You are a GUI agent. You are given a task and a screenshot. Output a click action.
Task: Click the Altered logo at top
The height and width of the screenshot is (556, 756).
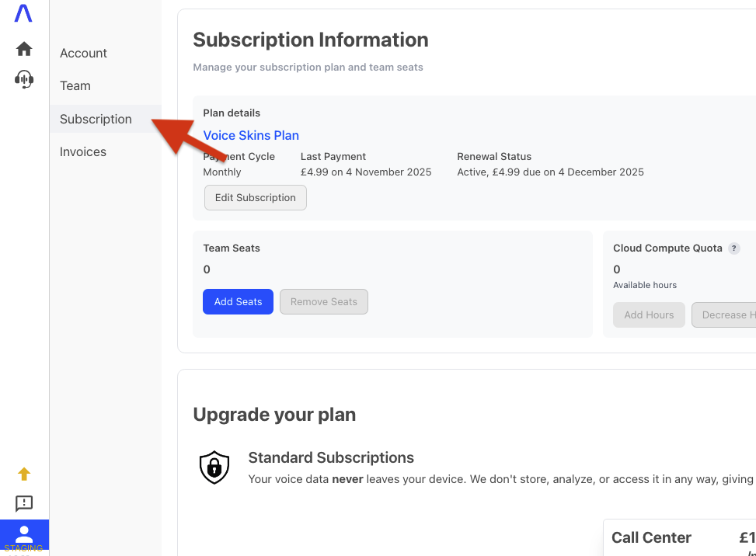point(23,13)
